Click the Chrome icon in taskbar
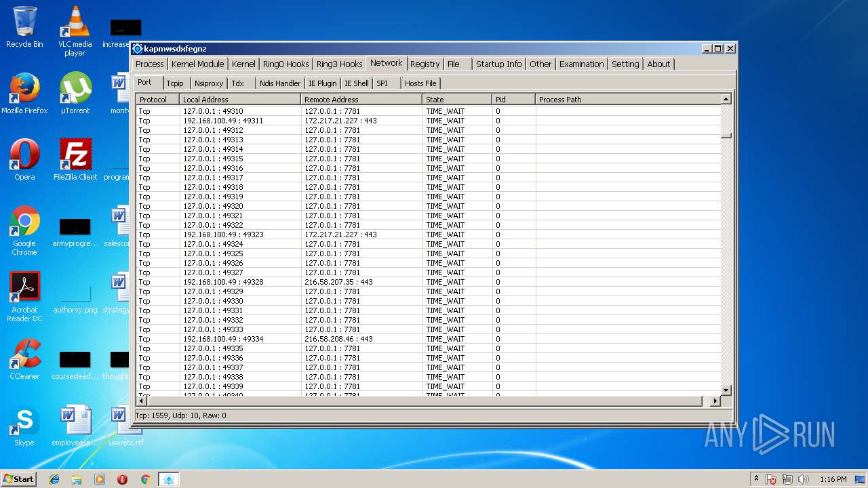 [145, 479]
